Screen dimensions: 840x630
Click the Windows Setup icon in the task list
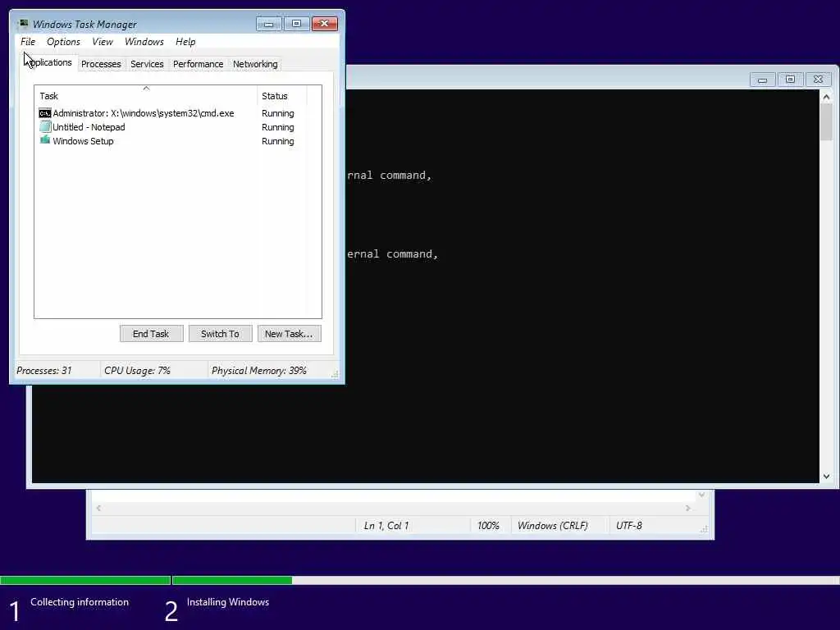tap(45, 140)
